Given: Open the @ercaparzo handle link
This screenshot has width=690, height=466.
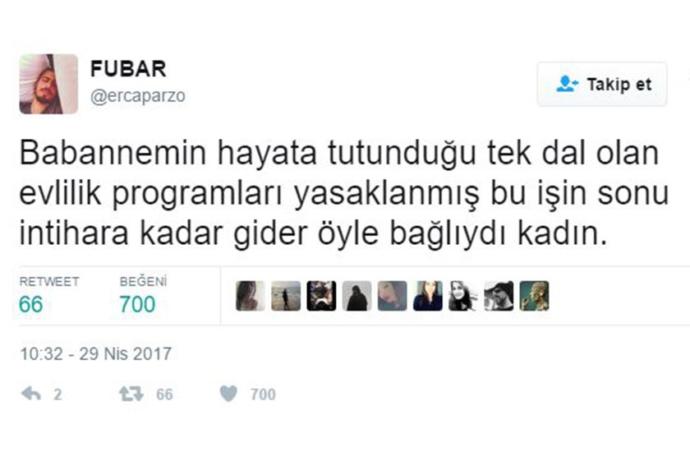Looking at the screenshot, I should tap(138, 96).
